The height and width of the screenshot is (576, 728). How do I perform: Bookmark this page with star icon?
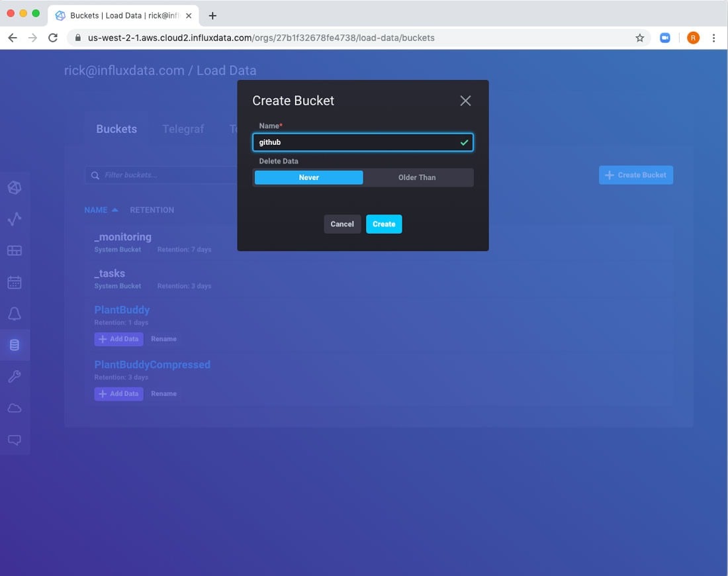click(x=639, y=38)
